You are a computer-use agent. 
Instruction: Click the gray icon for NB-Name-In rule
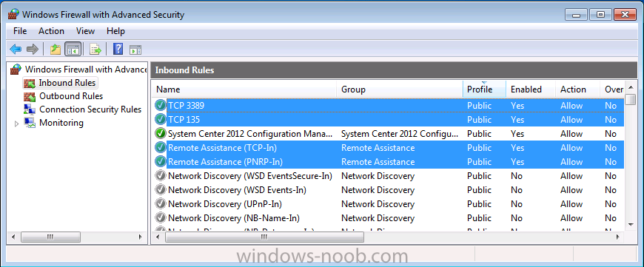[x=160, y=217]
